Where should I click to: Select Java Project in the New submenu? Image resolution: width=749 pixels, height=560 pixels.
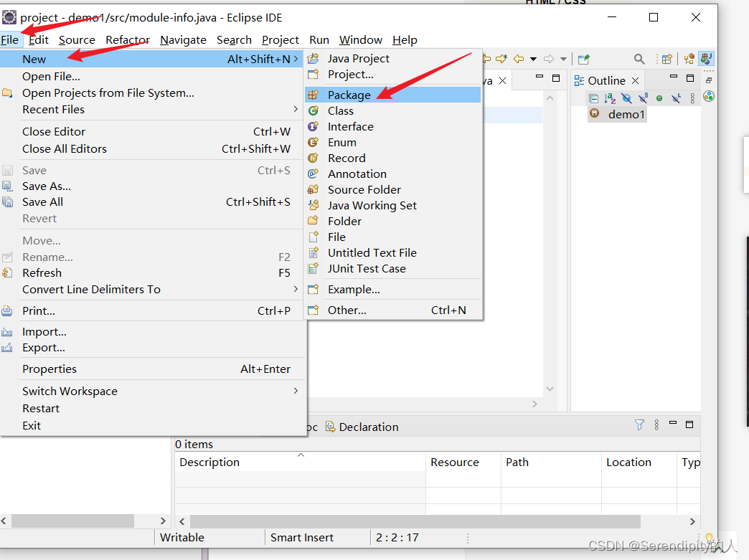tap(392, 59)
